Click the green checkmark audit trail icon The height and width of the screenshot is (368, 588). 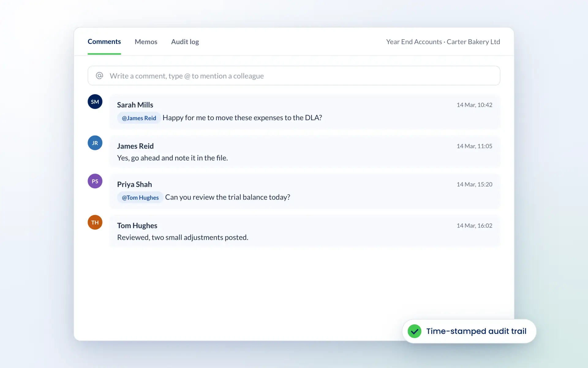(x=414, y=331)
